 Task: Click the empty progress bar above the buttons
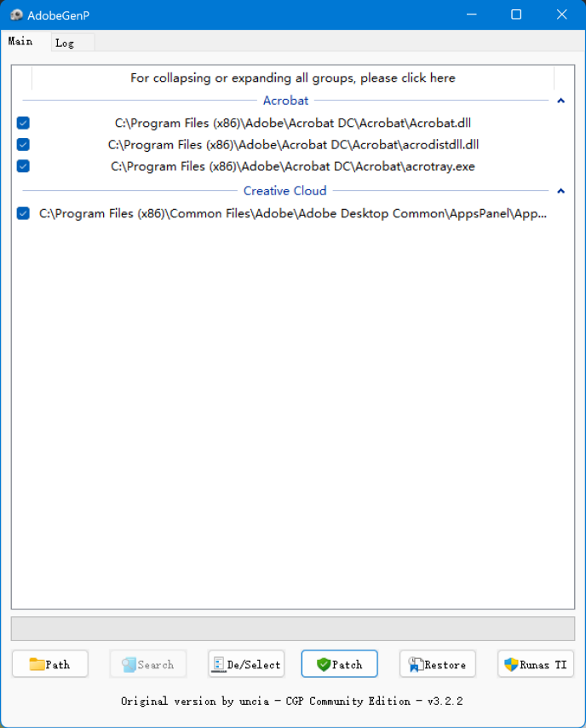[x=292, y=628]
